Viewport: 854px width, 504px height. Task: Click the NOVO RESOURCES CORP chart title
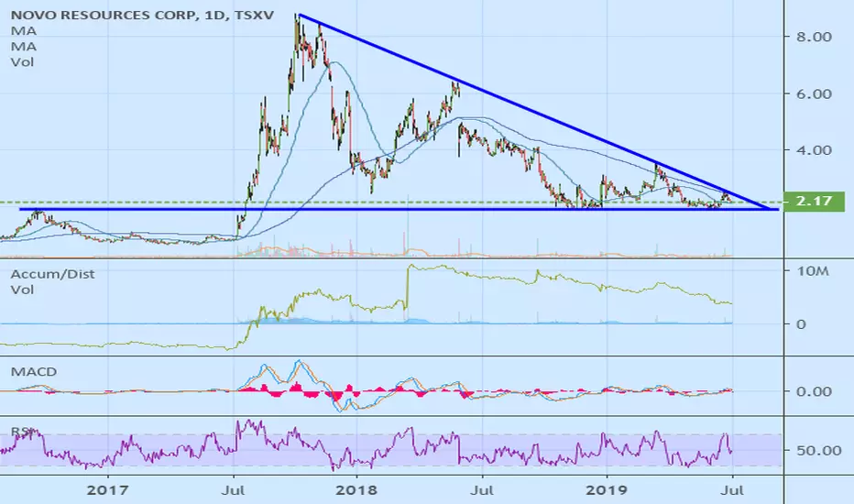[x=143, y=16]
